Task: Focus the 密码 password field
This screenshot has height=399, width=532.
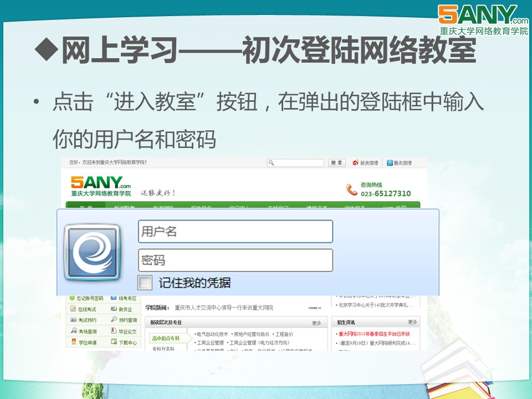Action: 235,260
